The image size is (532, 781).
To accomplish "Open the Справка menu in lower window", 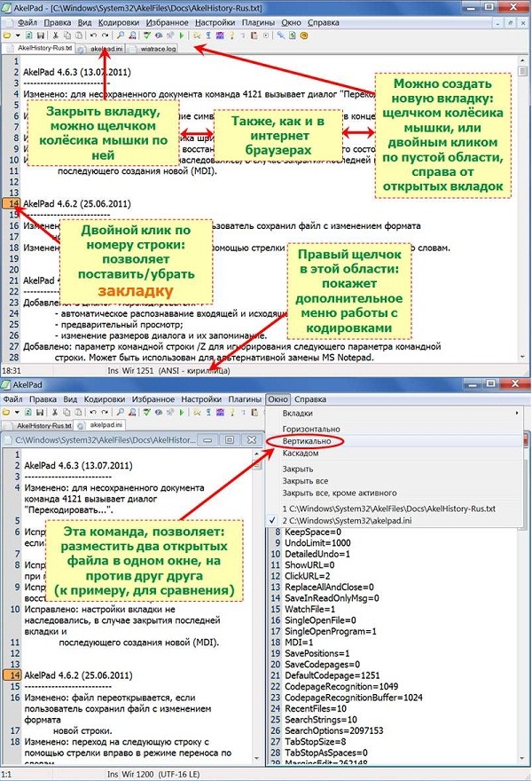I will (310, 399).
